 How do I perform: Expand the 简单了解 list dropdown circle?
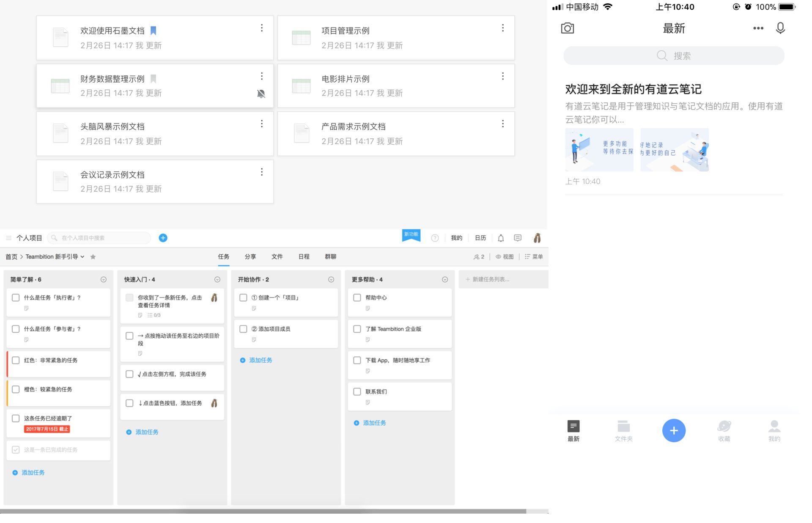[104, 279]
